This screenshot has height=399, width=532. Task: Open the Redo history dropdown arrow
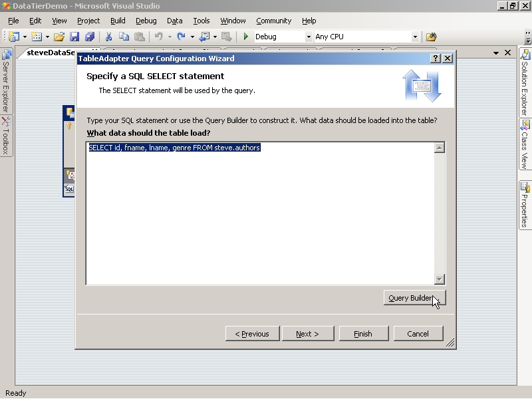[192, 37]
